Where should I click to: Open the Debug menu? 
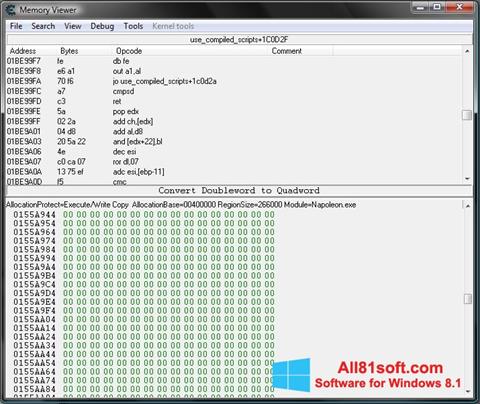[x=102, y=26]
